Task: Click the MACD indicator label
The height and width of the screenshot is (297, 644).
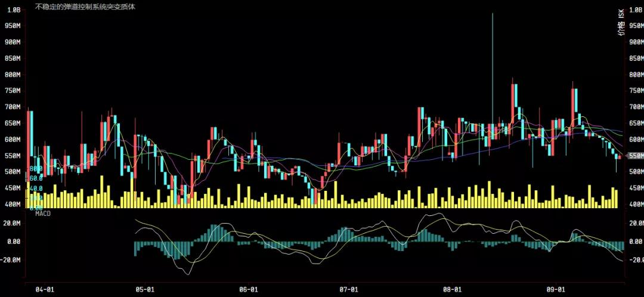Action: pos(43,214)
